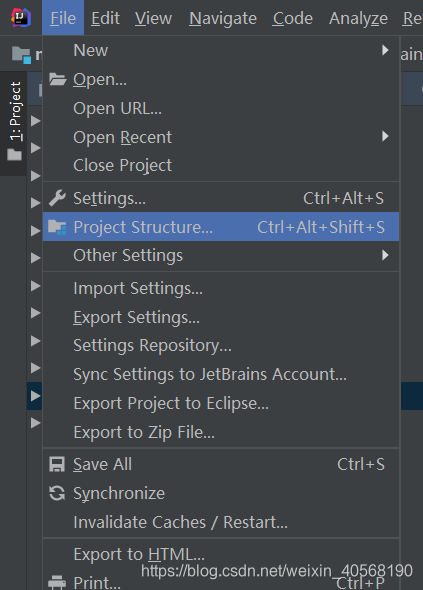Open the Edit menu
The width and height of the screenshot is (423, 590).
(105, 18)
